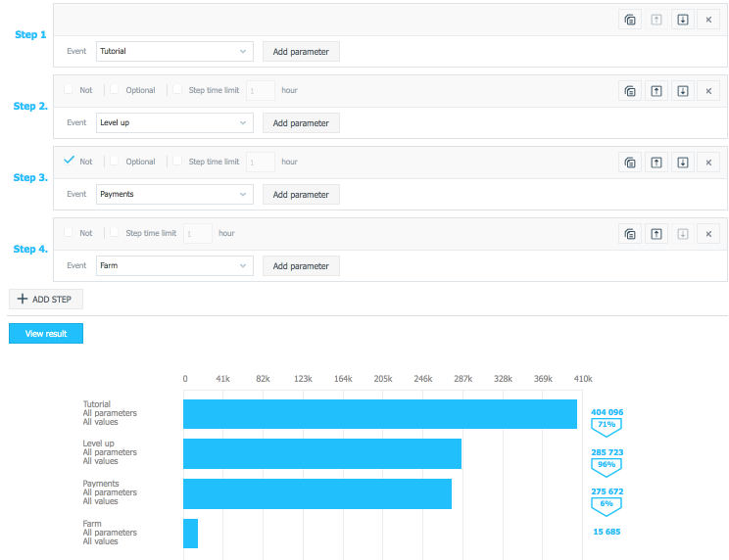Open the Level up event dropdown
This screenshot has height=560, width=729.
(174, 122)
